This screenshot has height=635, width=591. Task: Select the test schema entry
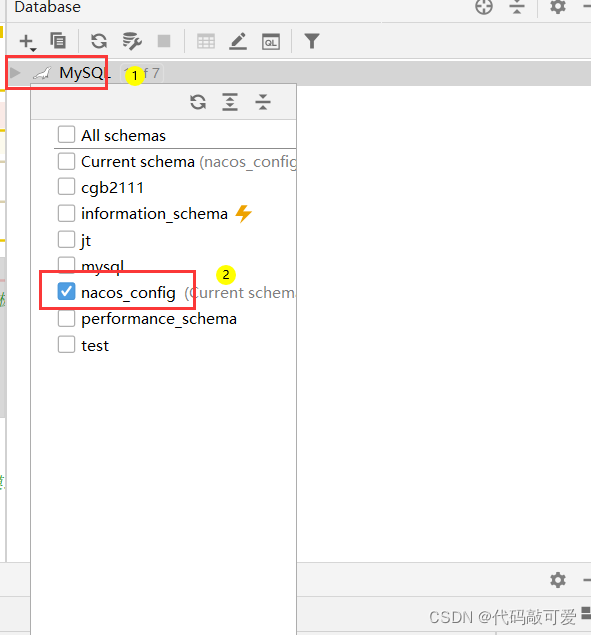tap(95, 345)
